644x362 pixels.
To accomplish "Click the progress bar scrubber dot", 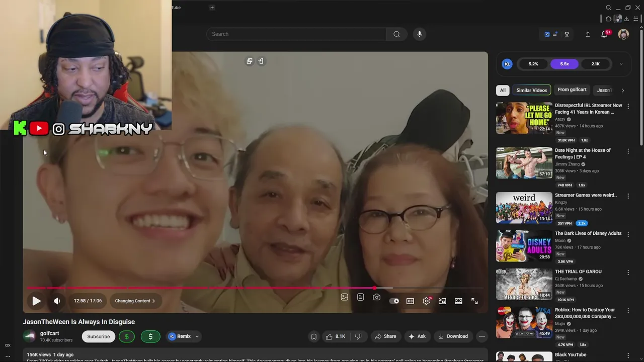I will (375, 288).
